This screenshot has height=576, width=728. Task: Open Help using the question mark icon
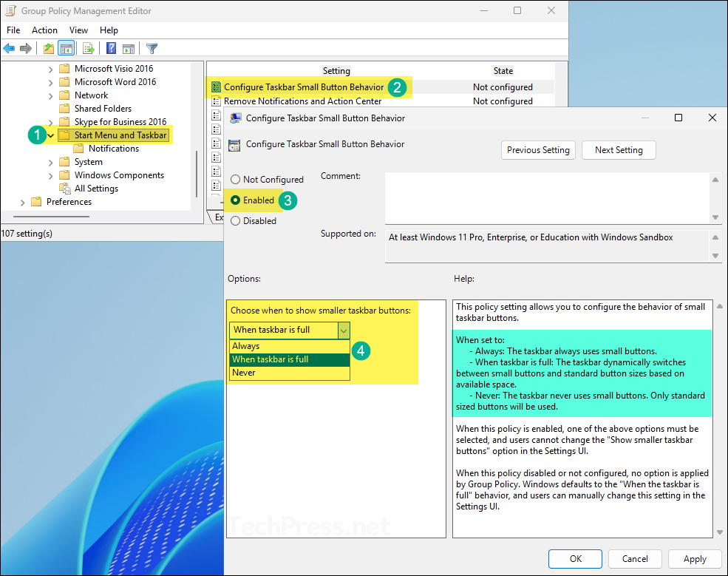[x=111, y=49]
